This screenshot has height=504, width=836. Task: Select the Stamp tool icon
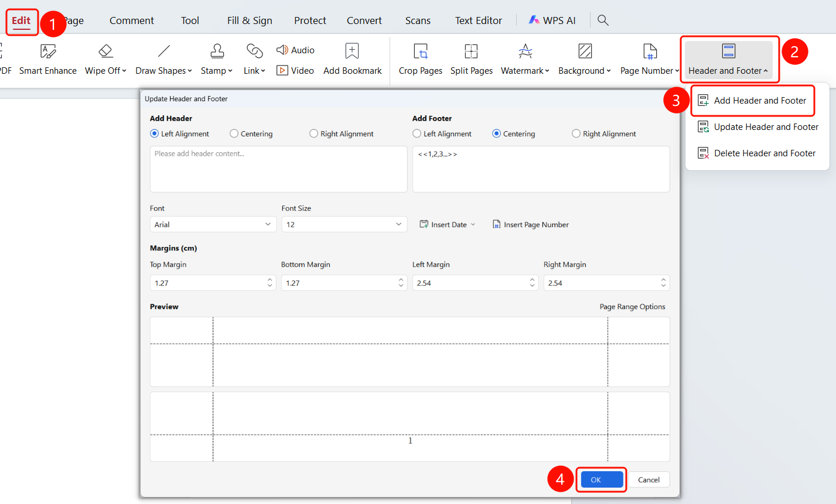pos(217,52)
